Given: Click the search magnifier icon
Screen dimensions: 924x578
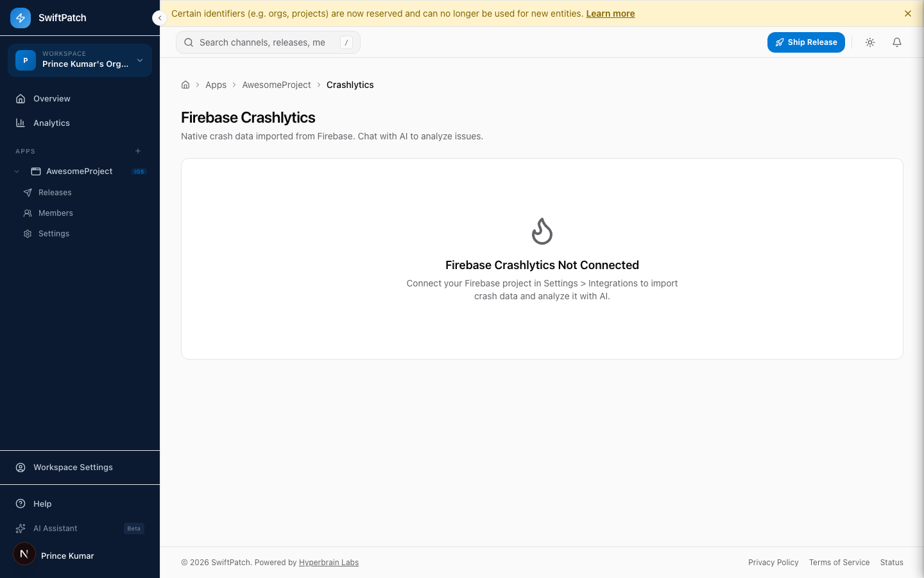Looking at the screenshot, I should [189, 42].
